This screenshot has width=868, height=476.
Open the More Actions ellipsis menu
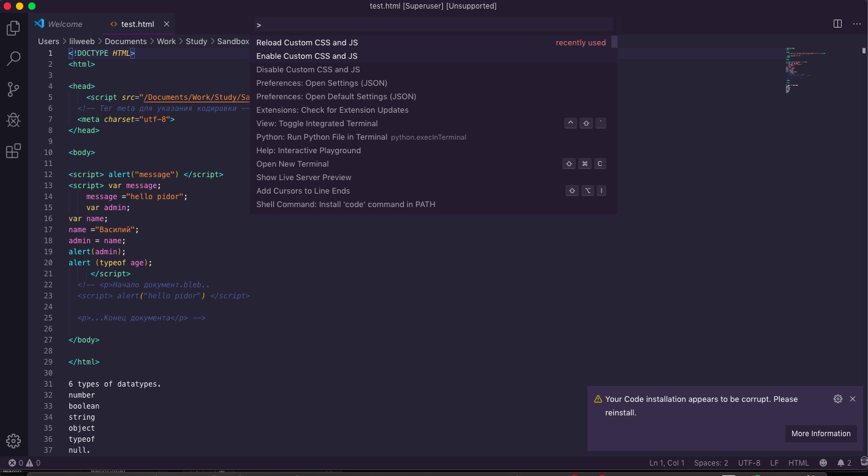[856, 23]
